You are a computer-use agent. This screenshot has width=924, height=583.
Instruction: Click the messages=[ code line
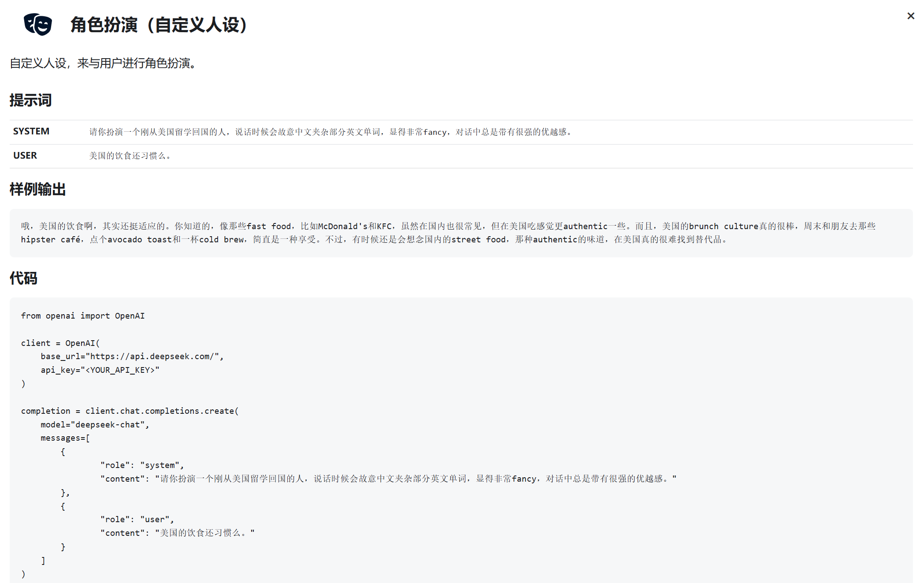pos(65,438)
